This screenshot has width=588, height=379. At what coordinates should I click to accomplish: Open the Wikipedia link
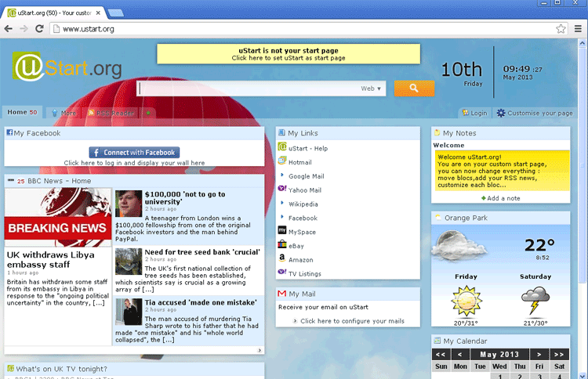303,204
